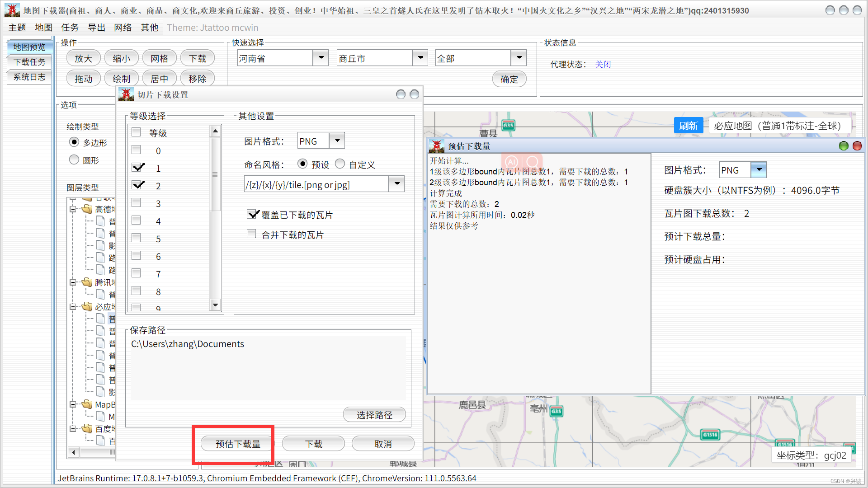Click the 选择路径 button
Image resolution: width=868 pixels, height=488 pixels.
[x=374, y=415]
